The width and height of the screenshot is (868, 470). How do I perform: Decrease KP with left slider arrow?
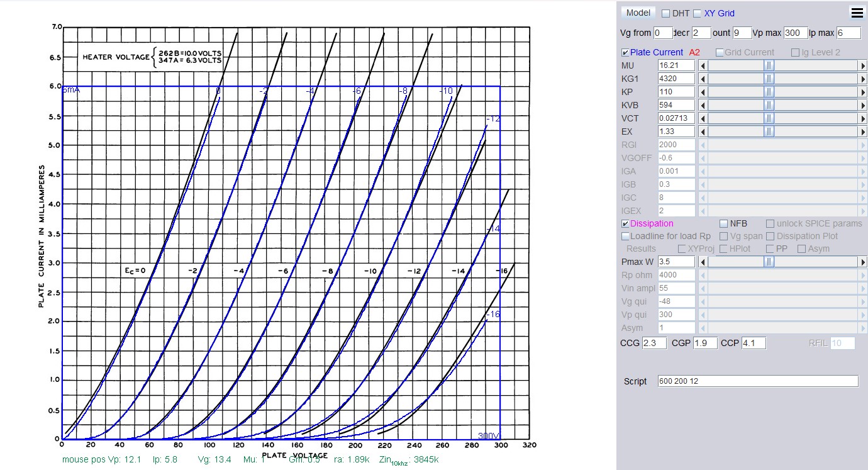click(703, 92)
